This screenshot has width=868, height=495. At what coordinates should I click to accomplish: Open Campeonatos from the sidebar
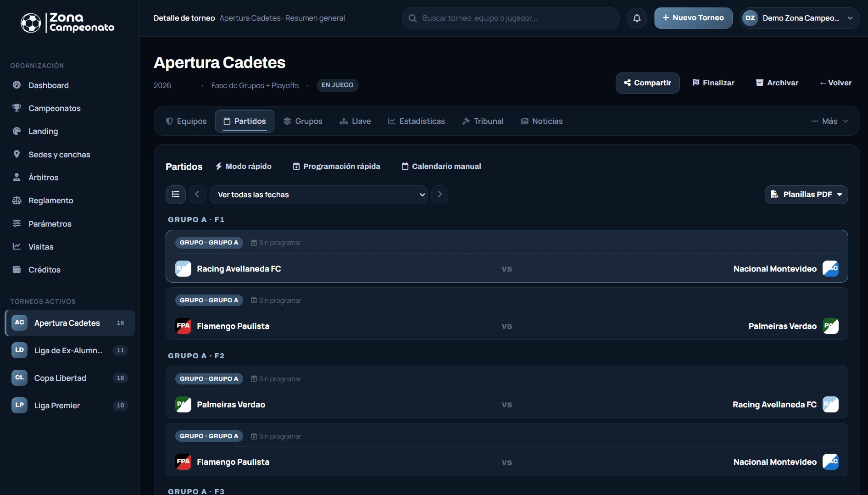coord(70,108)
